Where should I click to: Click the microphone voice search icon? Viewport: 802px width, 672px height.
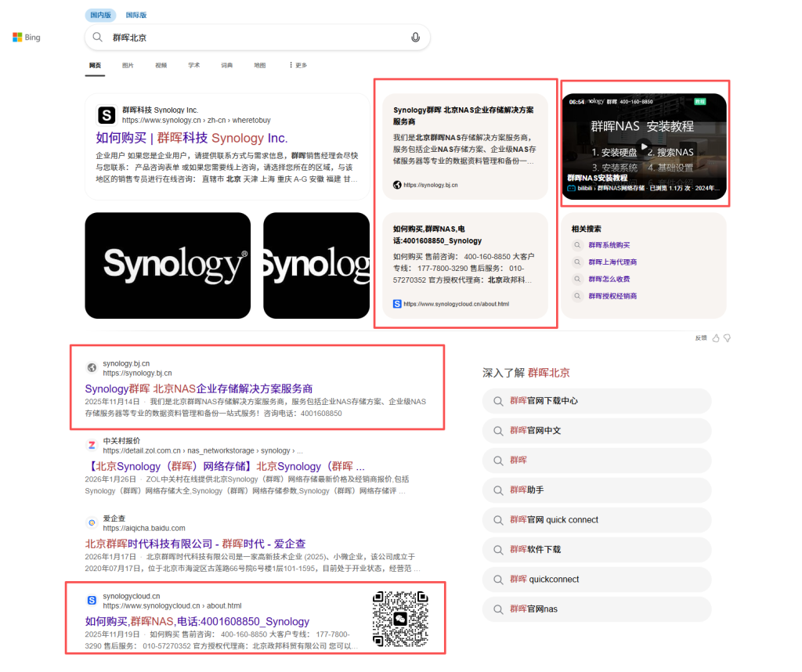(x=415, y=38)
